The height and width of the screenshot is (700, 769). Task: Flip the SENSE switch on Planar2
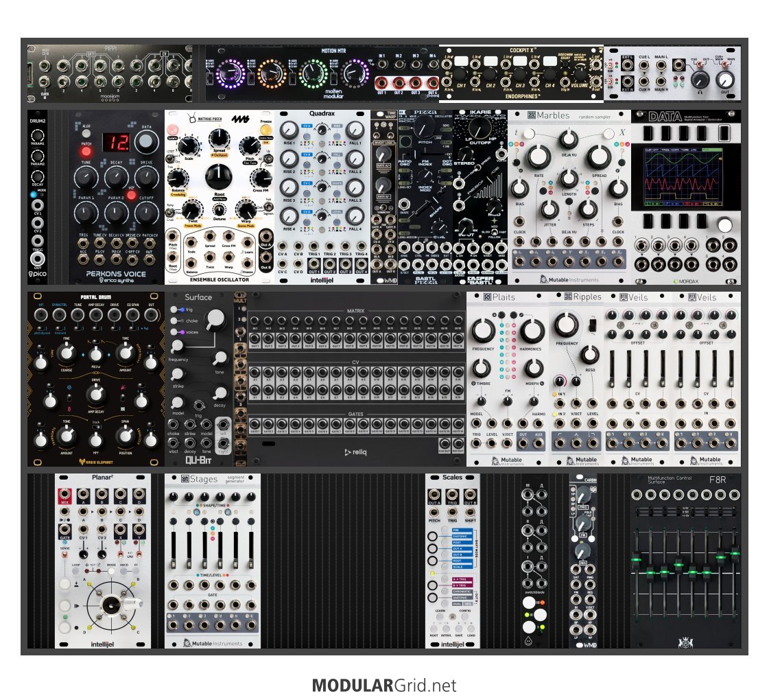(64, 555)
